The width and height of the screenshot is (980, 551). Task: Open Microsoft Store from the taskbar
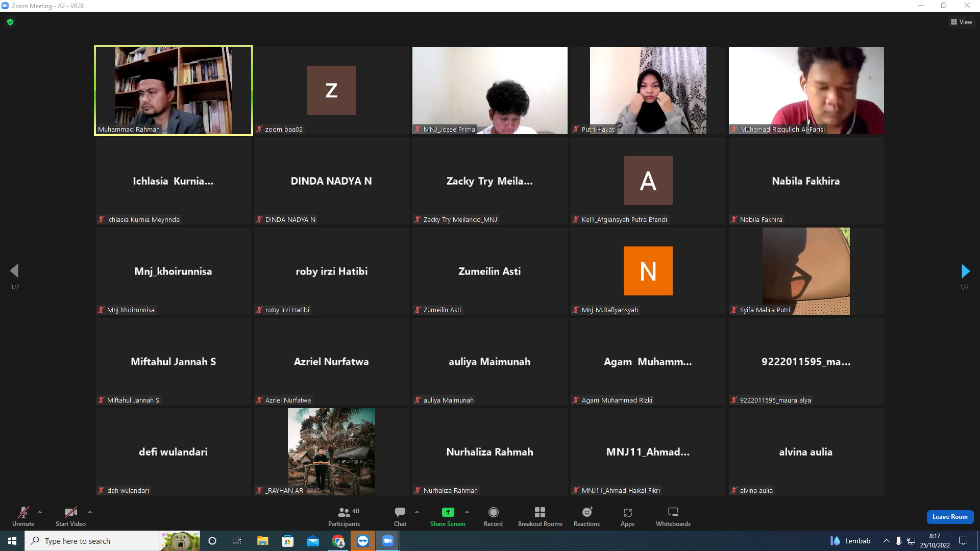pyautogui.click(x=288, y=541)
